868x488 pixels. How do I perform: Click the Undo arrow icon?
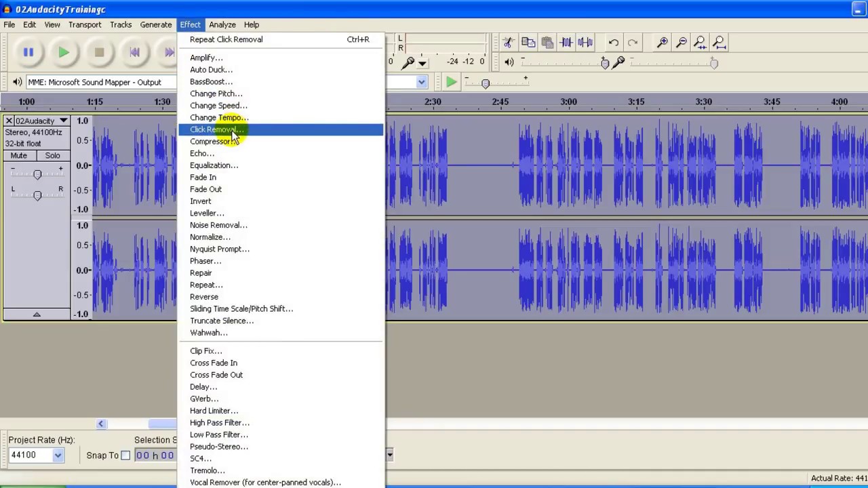pyautogui.click(x=614, y=42)
